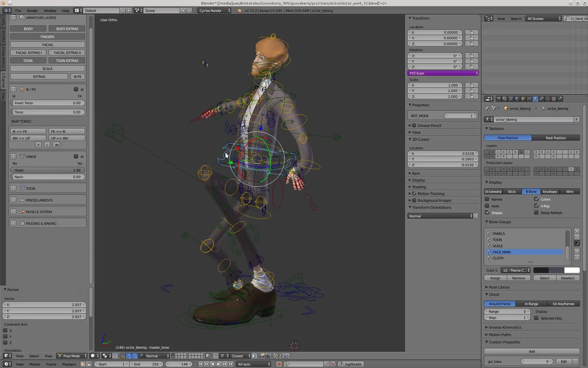Pin the properties context with pin icon
The image size is (588, 368).
pos(487,108)
